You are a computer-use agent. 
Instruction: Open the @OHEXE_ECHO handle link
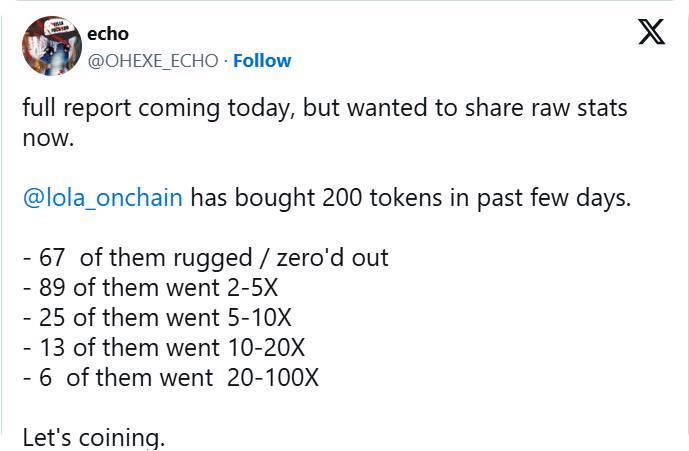[x=153, y=60]
